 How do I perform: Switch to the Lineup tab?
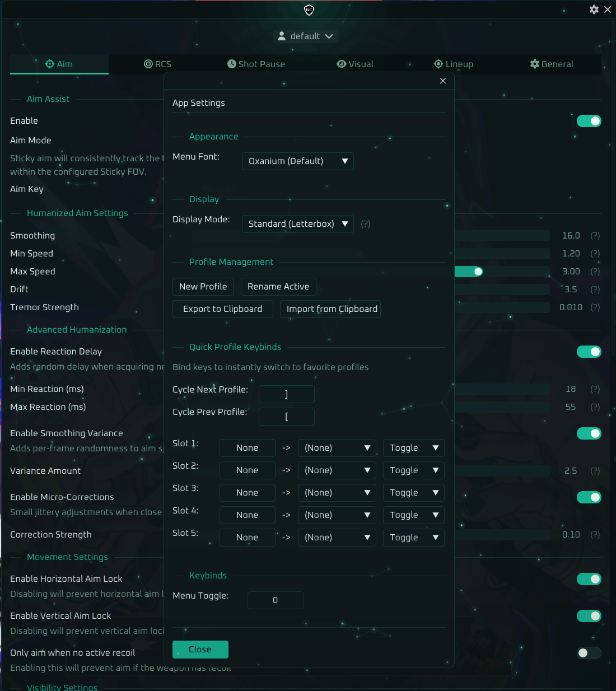point(454,64)
